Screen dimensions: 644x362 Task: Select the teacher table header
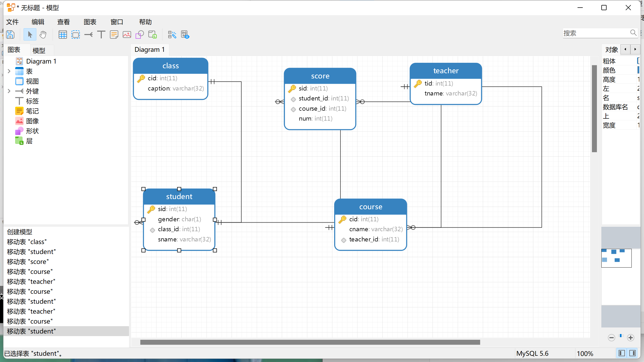point(446,71)
